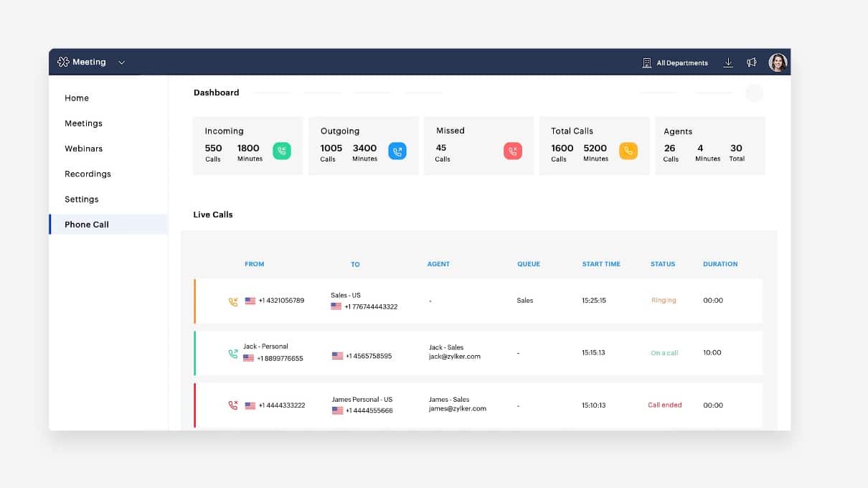The image size is (868, 488).
Task: Open Settings in the sidebar
Action: pyautogui.click(x=82, y=200)
